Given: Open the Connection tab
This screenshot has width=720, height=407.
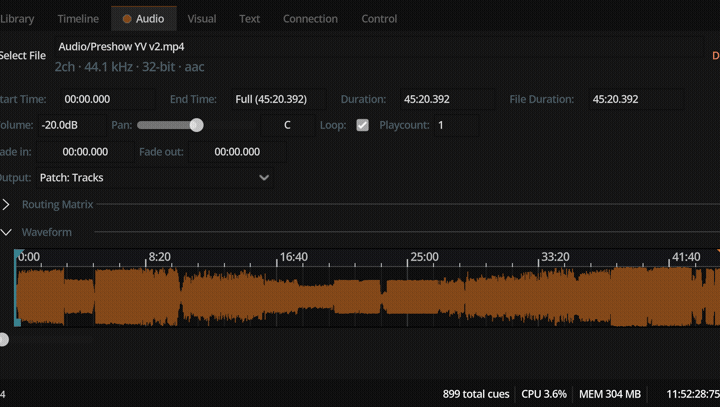Looking at the screenshot, I should coord(310,19).
